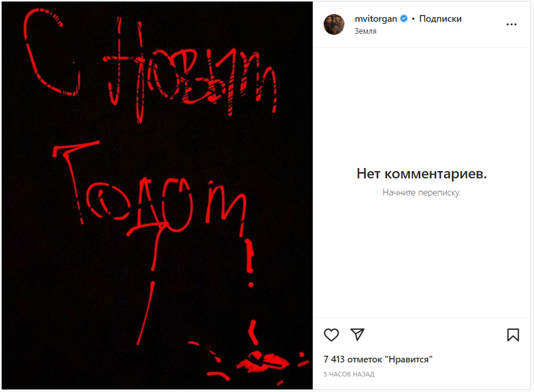
Task: Open the mvitorgan profile avatar
Action: pos(334,24)
